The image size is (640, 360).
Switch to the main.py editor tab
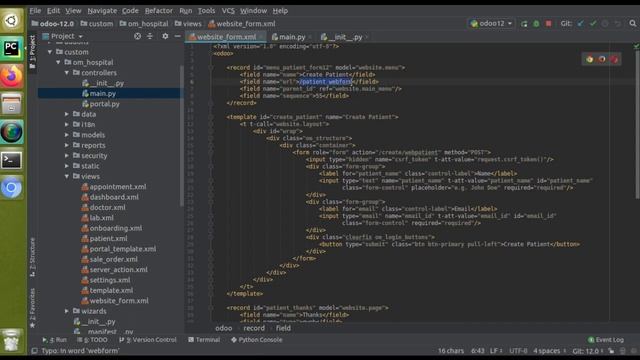click(x=291, y=37)
